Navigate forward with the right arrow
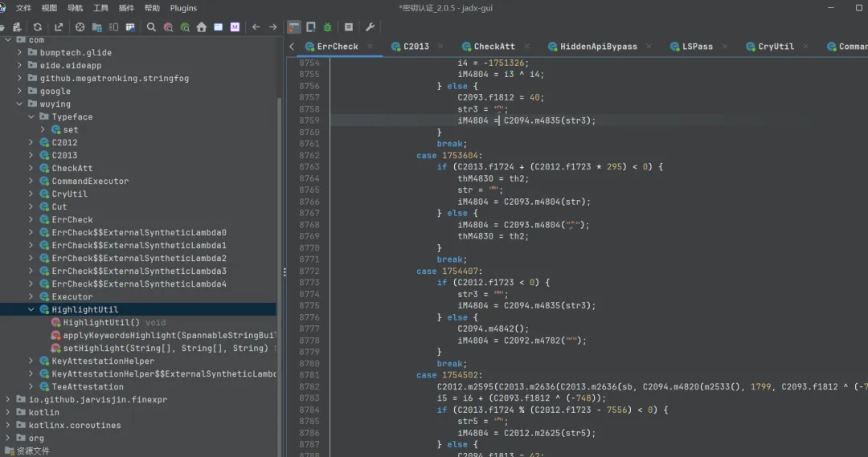The image size is (868, 457). [x=273, y=27]
